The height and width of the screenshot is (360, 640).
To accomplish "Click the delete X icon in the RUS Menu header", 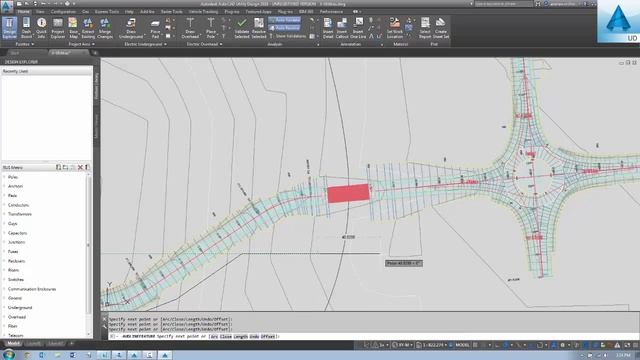I will 80,167.
